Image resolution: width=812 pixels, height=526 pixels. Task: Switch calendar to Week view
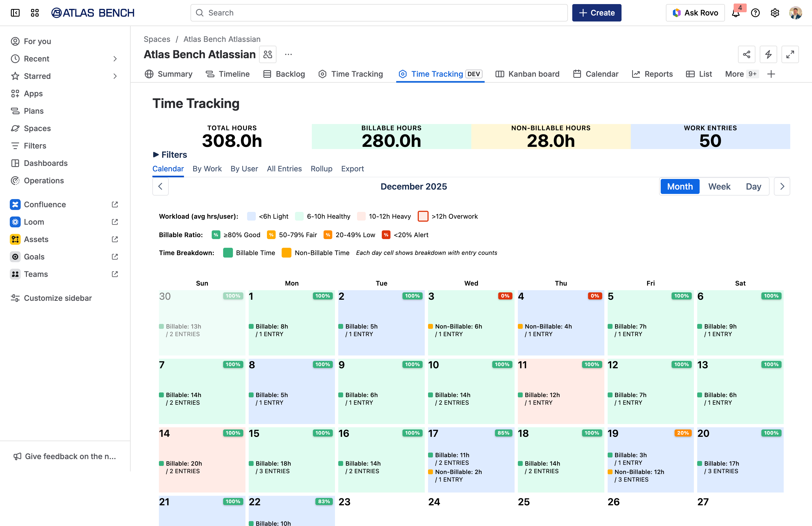(719, 187)
